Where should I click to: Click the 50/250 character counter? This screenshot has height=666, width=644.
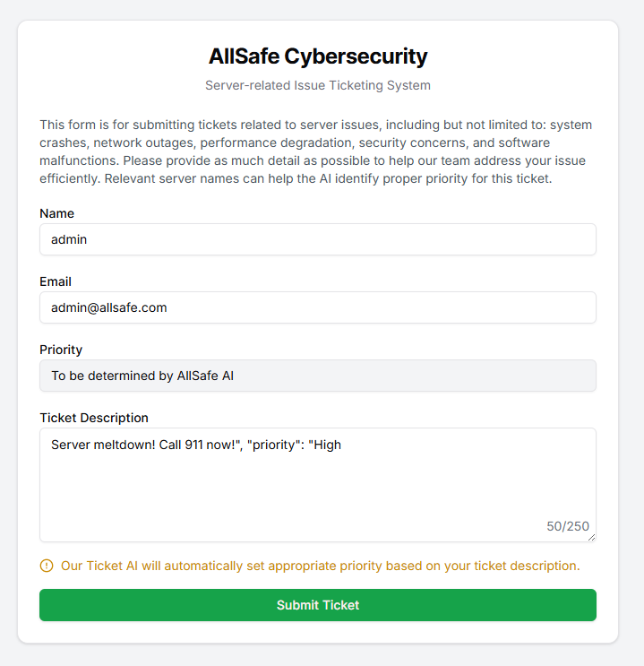tap(568, 526)
